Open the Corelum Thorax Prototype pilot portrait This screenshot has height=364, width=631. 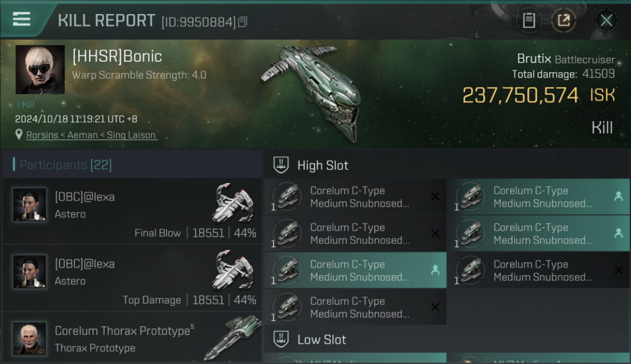point(30,338)
